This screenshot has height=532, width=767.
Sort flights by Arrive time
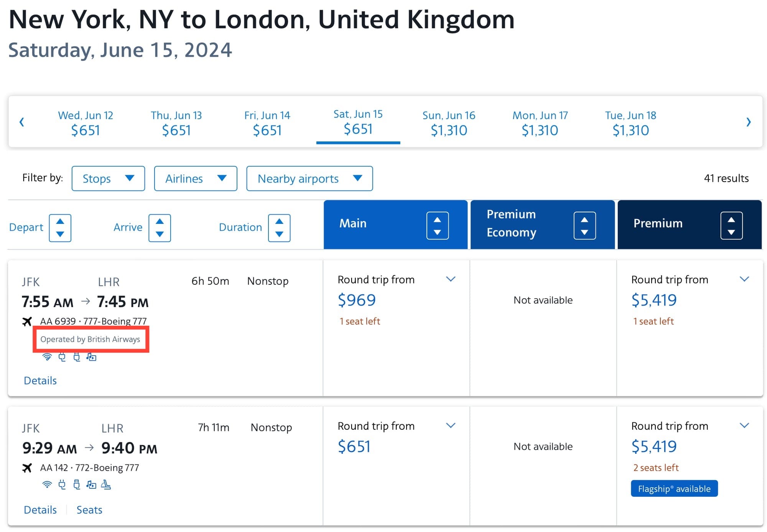coord(160,228)
